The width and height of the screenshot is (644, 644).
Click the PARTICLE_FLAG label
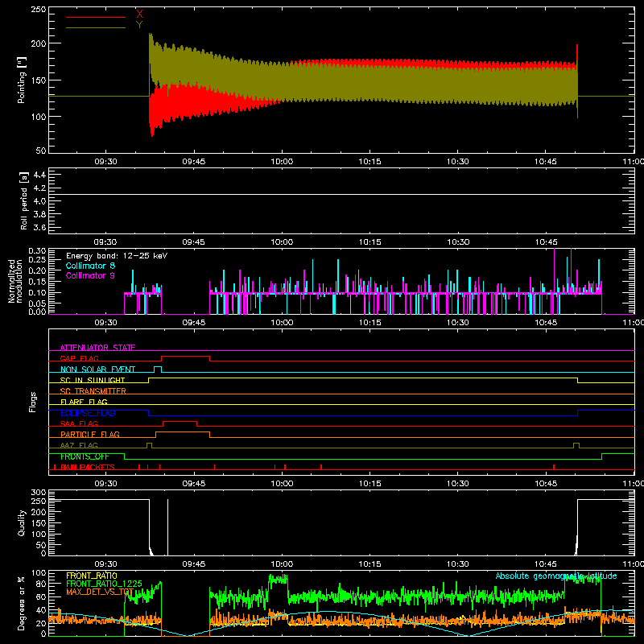pyautogui.click(x=90, y=434)
